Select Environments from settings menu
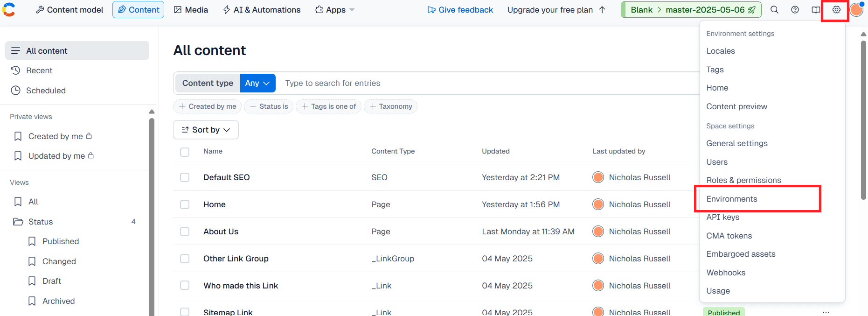 pyautogui.click(x=731, y=199)
